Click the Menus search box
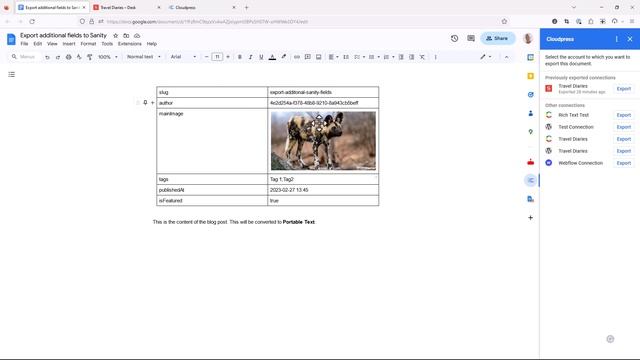Viewport: 640px width, 360px height. 24,57
